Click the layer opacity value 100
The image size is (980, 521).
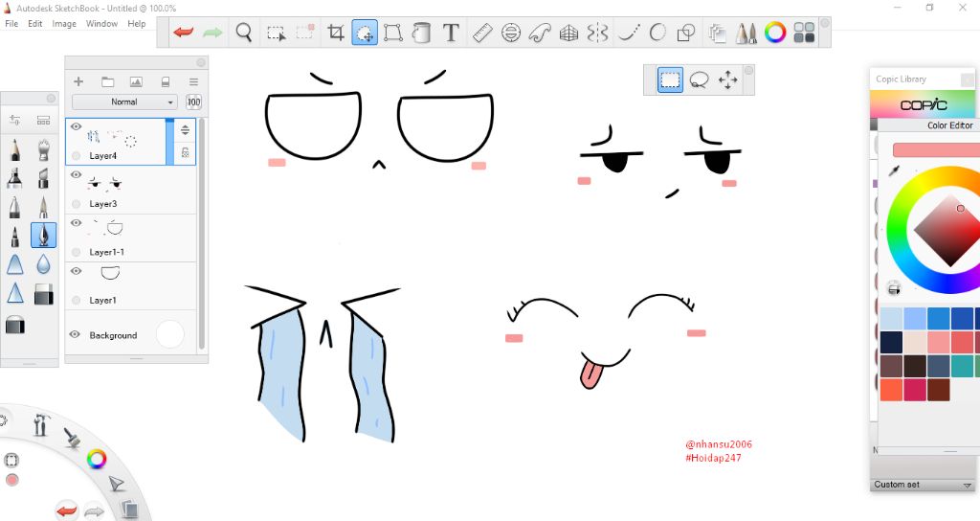(x=193, y=102)
